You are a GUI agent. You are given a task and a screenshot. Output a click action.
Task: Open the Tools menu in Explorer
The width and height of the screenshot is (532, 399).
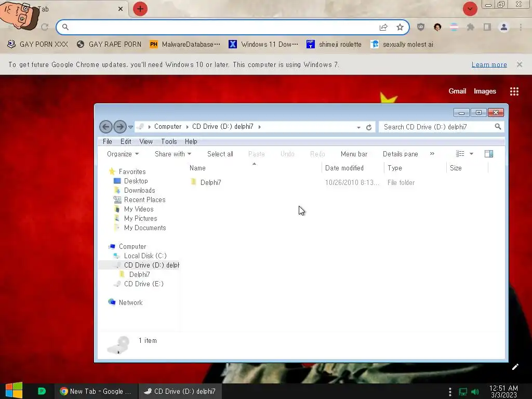(169, 141)
